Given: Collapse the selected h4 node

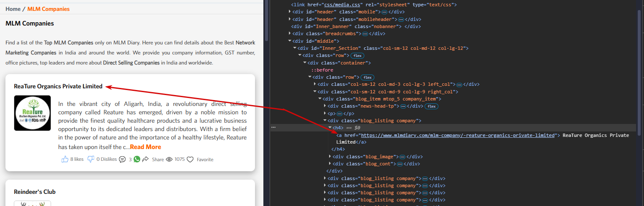Looking at the screenshot, I should [330, 127].
